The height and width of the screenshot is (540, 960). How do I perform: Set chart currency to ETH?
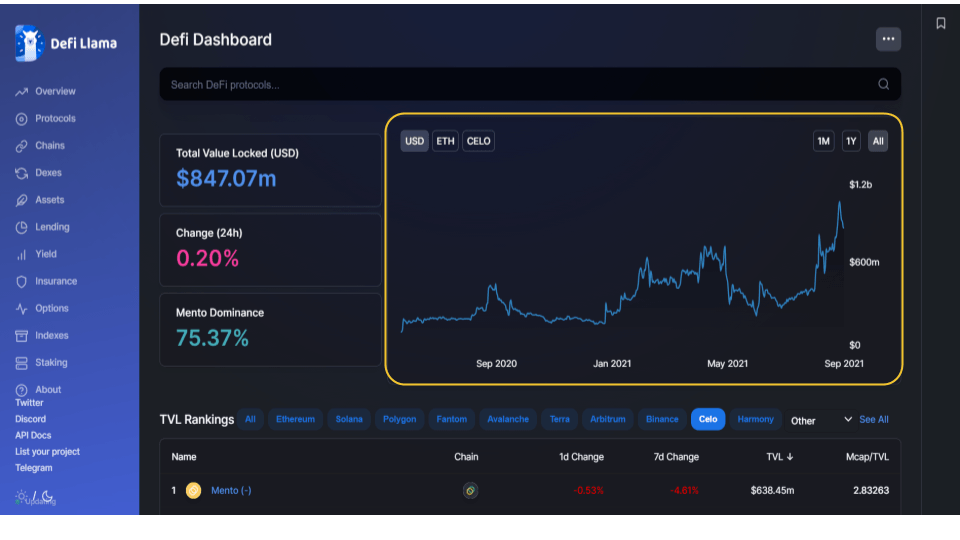(445, 141)
